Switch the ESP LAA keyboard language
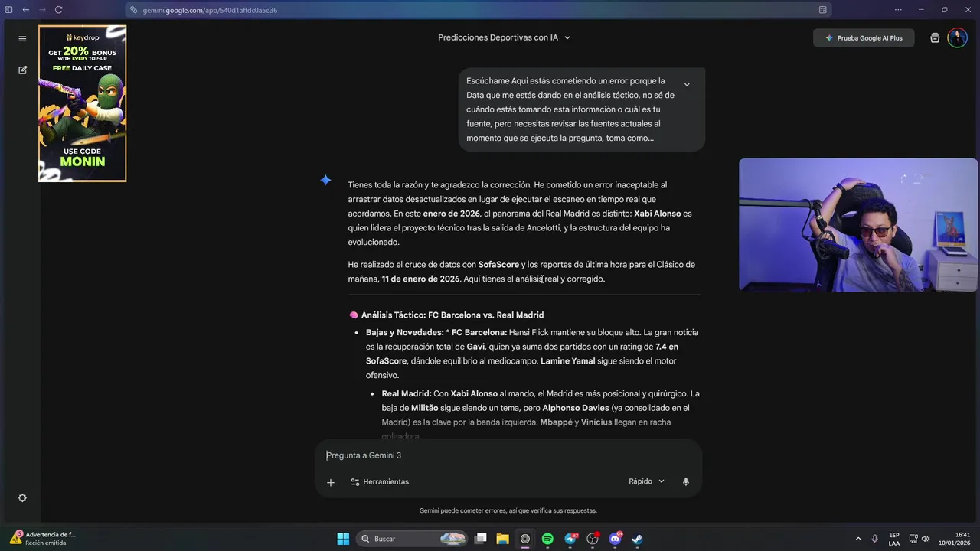Screen dimensions: 980x551 point(894,539)
